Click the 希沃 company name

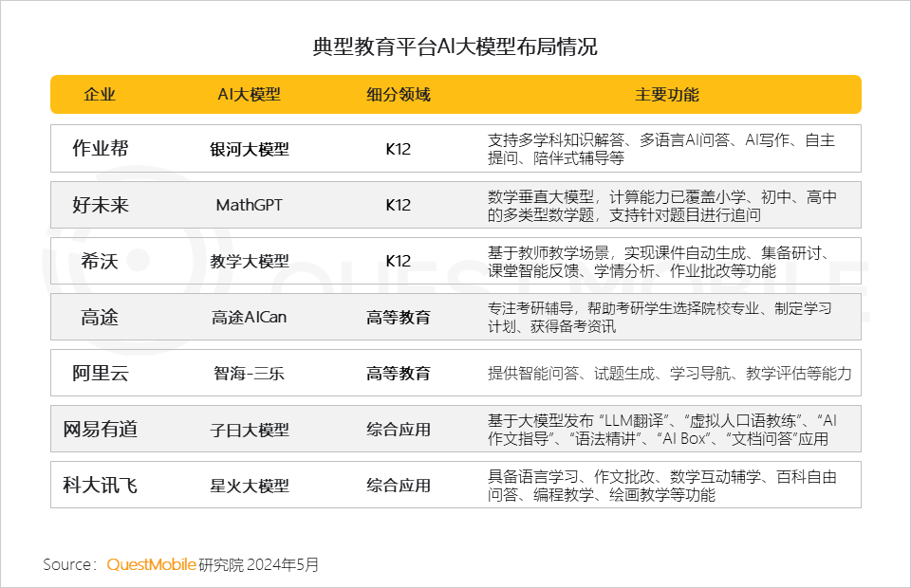(100, 261)
